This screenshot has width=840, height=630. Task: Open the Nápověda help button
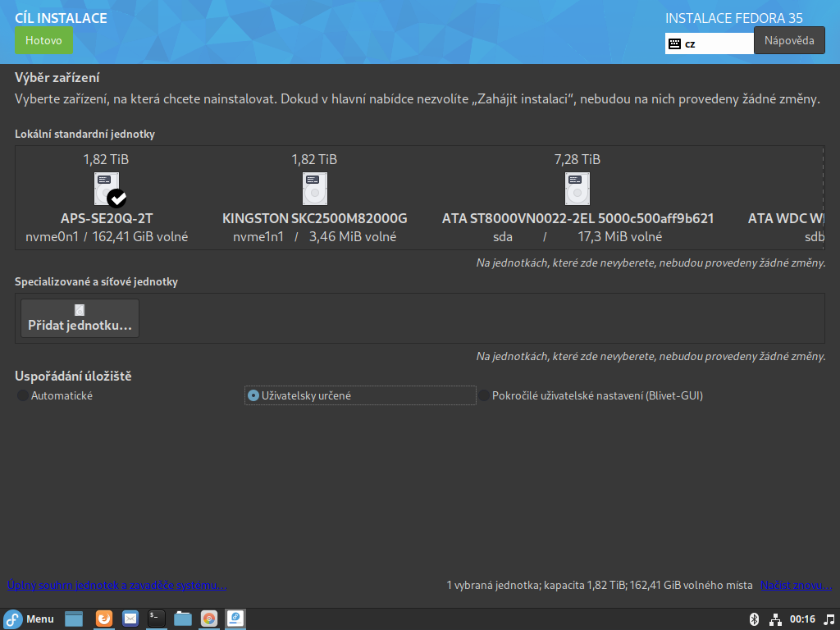789,41
